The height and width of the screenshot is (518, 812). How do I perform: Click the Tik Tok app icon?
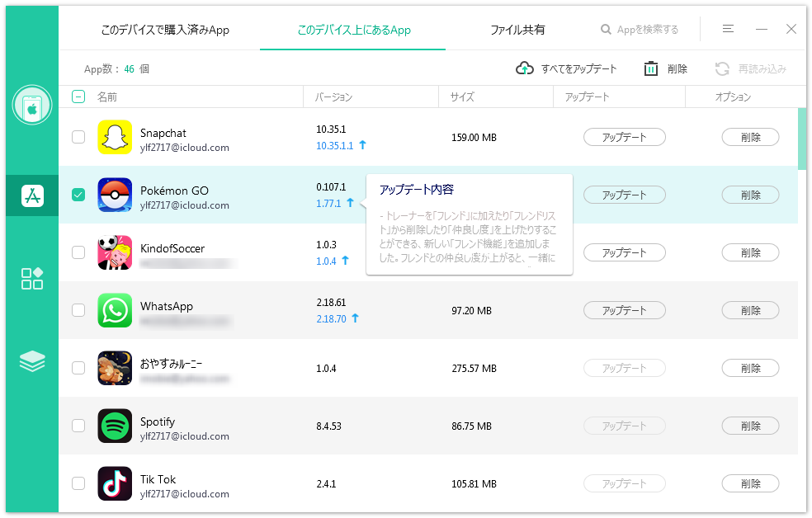pyautogui.click(x=115, y=483)
